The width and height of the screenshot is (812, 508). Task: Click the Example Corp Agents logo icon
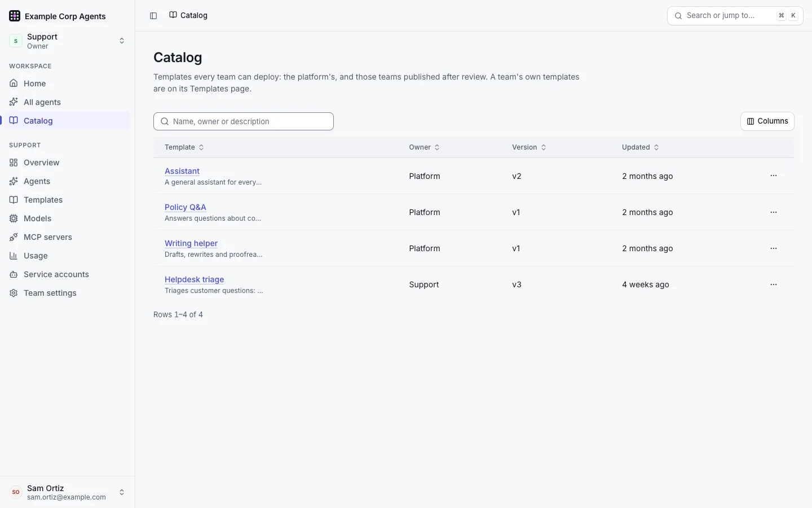[x=15, y=16]
